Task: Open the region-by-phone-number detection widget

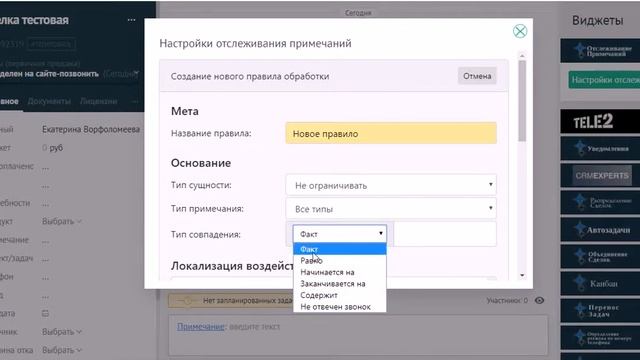Action: pos(600,338)
